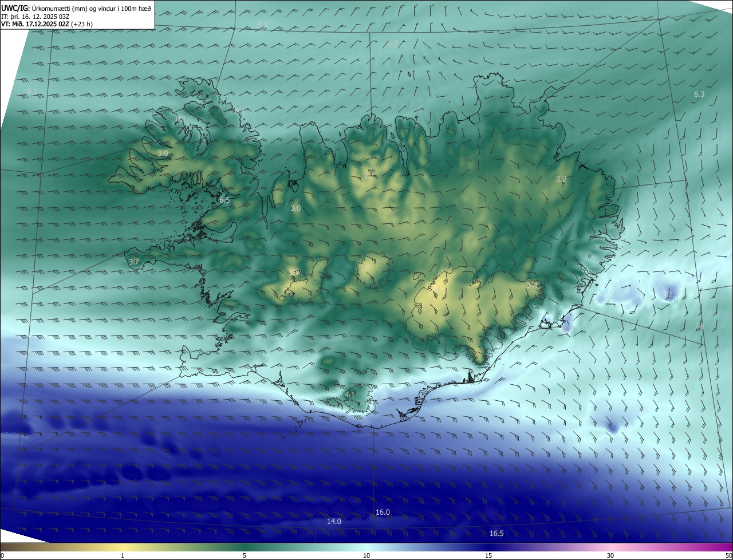Click the 8.3 value on the map
The height and width of the screenshot is (560, 733).
(262, 25)
